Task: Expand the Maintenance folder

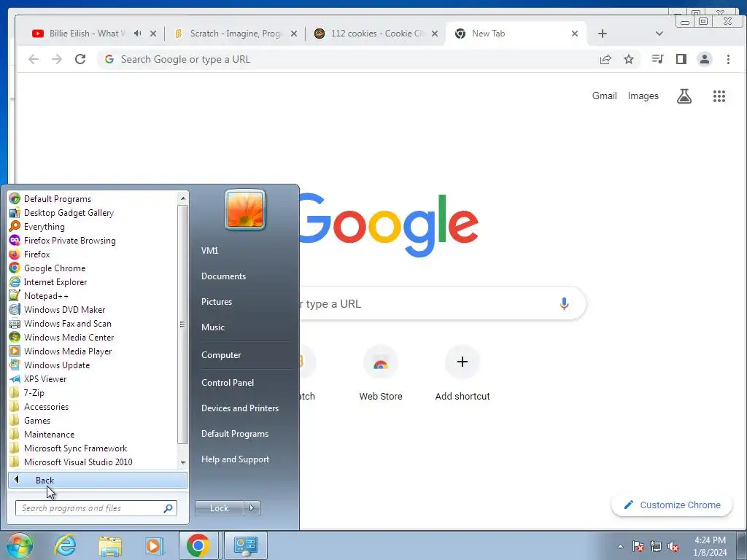Action: point(93,435)
